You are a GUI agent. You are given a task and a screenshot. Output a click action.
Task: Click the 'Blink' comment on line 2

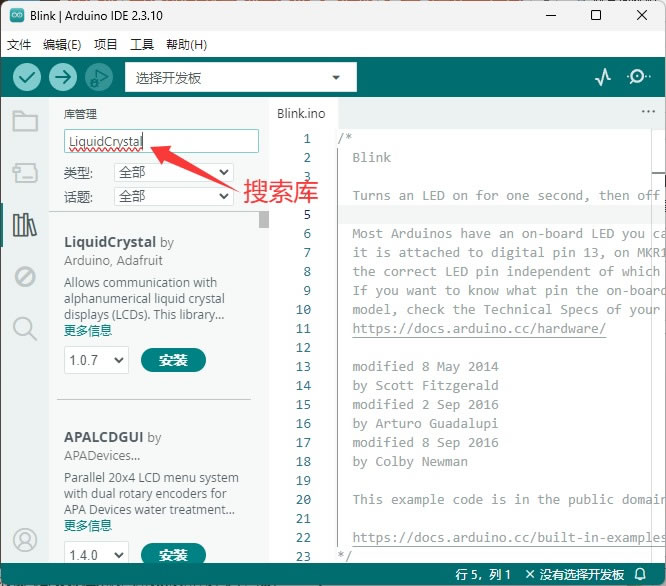(371, 158)
